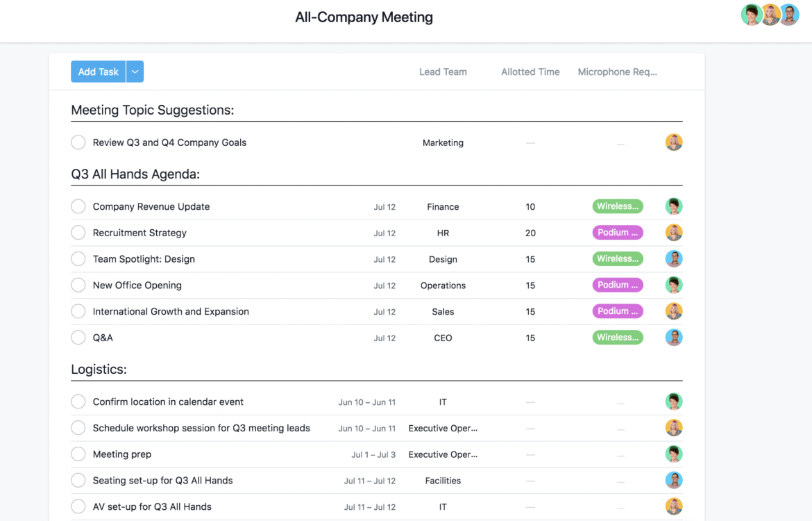
Task: Click the first teammate avatar in the top-right header
Action: 752,15
